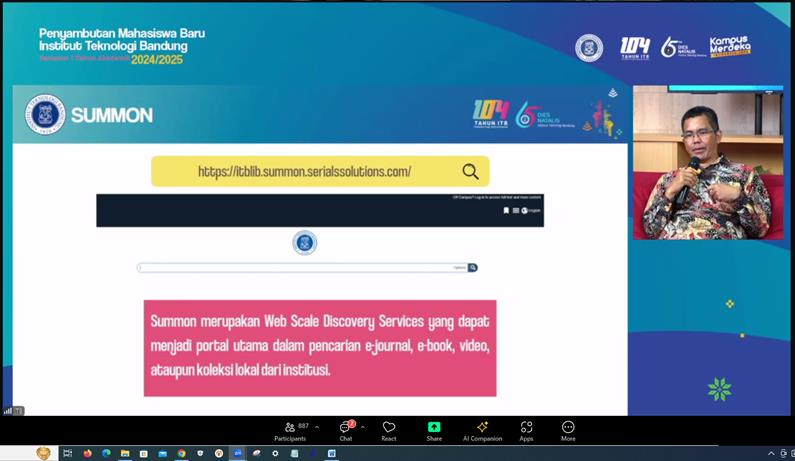Image resolution: width=795 pixels, height=461 pixels.
Task: Click the Penyambutan Mahasiswa Baru title
Action: tap(122, 40)
